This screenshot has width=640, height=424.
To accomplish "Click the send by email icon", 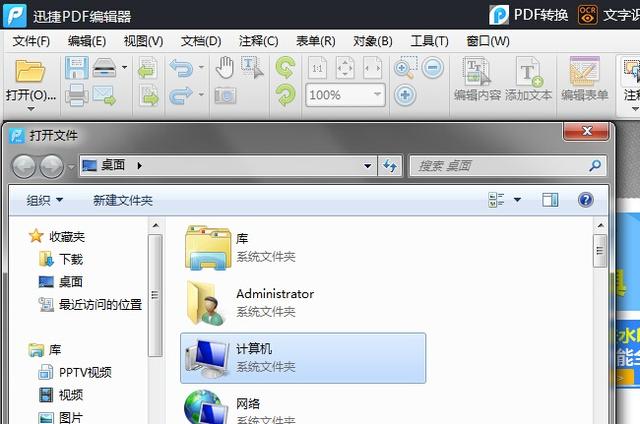I will (x=104, y=95).
